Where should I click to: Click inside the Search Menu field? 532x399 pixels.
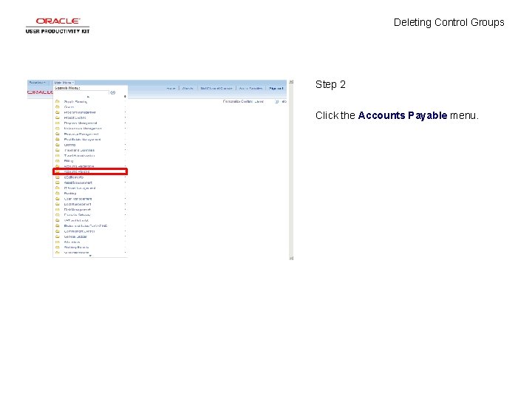[x=81, y=92]
